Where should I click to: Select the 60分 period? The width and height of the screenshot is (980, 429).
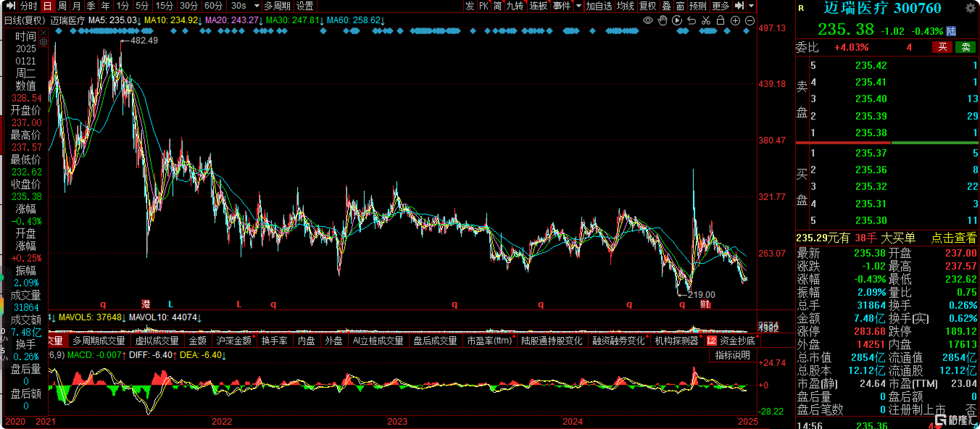(x=213, y=6)
